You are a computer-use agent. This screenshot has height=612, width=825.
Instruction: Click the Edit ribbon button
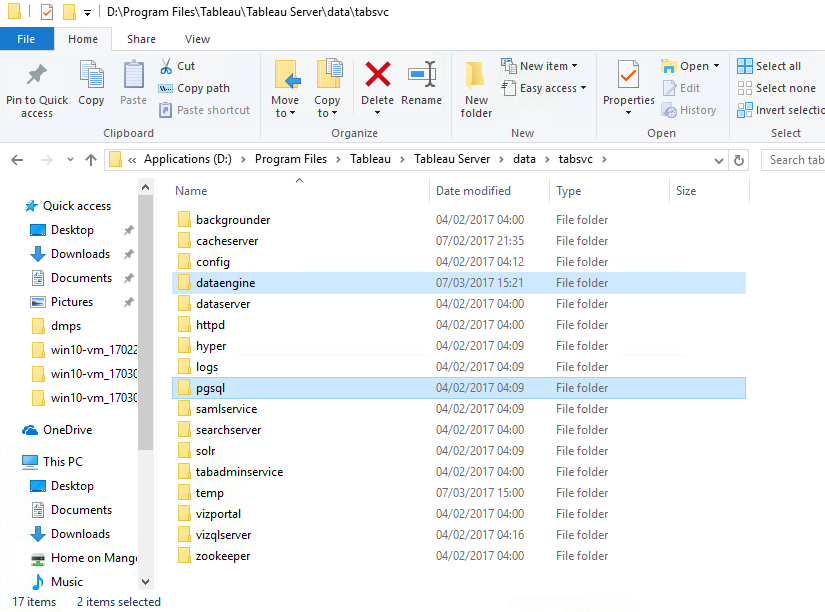click(x=681, y=88)
